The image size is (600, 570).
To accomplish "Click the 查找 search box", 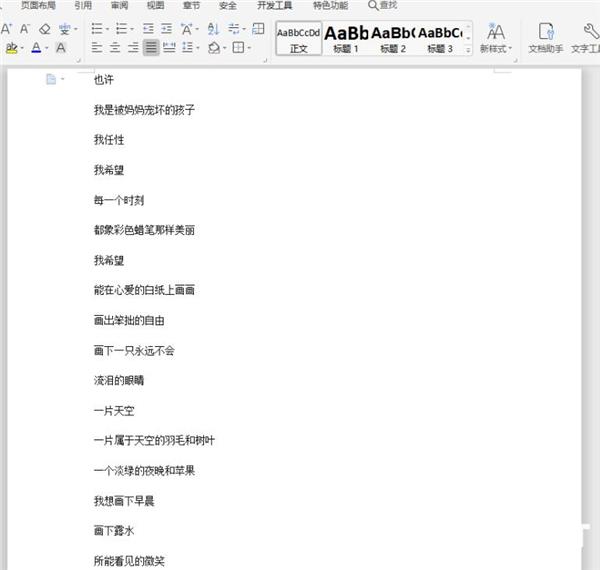I will click(382, 5).
